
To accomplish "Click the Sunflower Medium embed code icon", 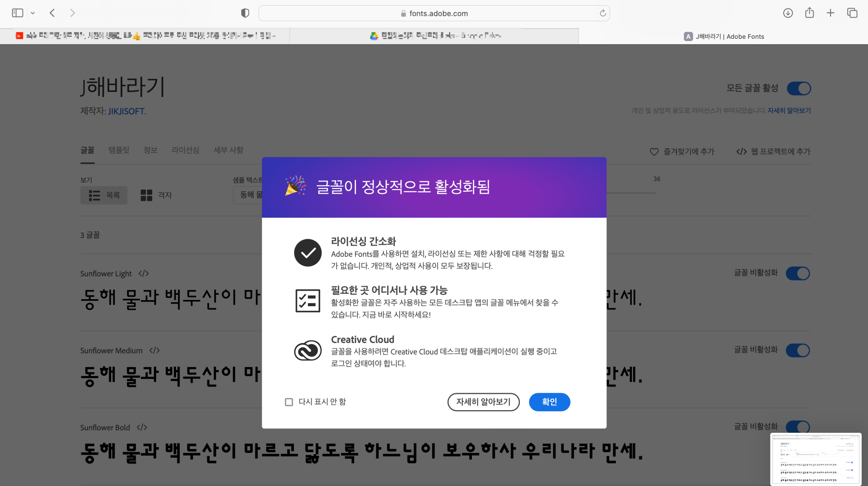I will pos(154,351).
